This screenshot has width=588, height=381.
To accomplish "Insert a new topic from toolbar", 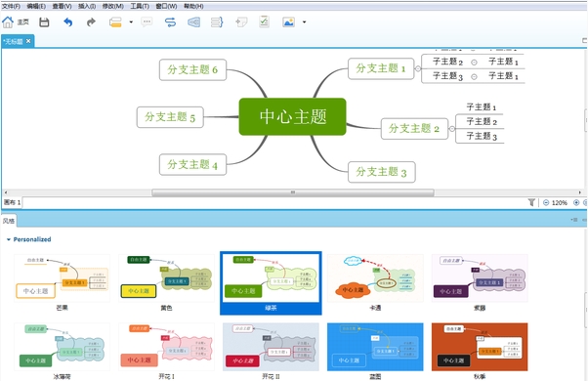I will [x=115, y=22].
